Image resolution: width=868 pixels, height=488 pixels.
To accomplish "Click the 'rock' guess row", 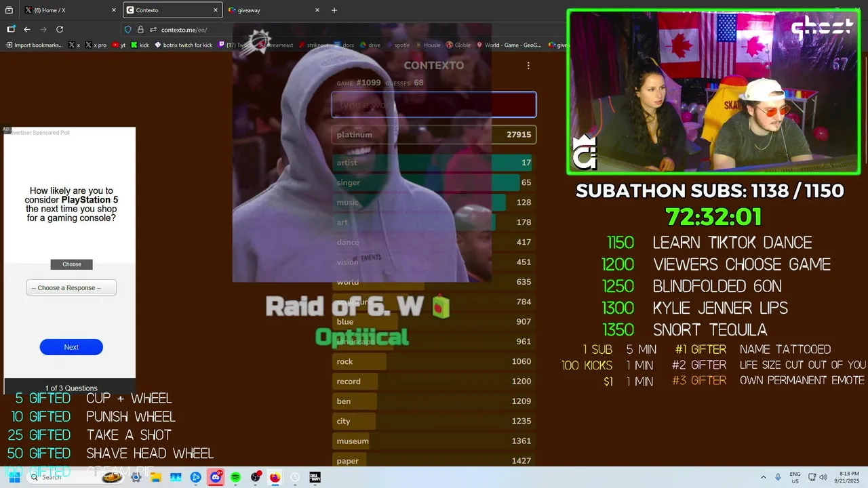I will [x=434, y=361].
